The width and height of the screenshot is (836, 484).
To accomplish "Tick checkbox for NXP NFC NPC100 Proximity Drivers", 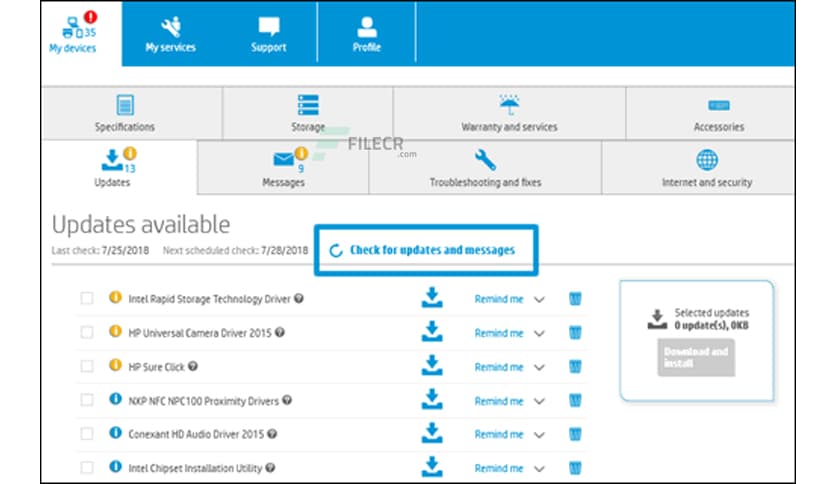I will click(x=87, y=400).
